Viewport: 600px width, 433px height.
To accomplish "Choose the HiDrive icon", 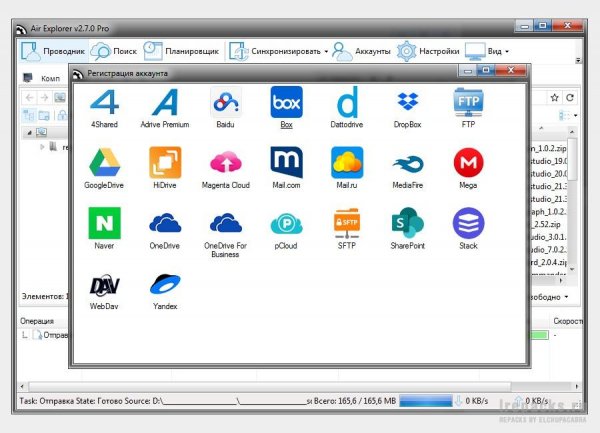I will (x=165, y=168).
